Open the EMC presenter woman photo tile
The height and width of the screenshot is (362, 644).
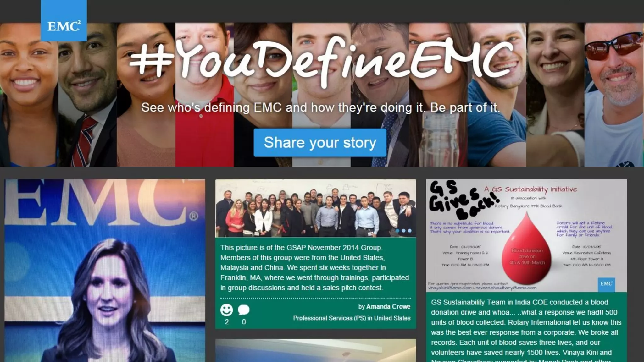click(105, 271)
